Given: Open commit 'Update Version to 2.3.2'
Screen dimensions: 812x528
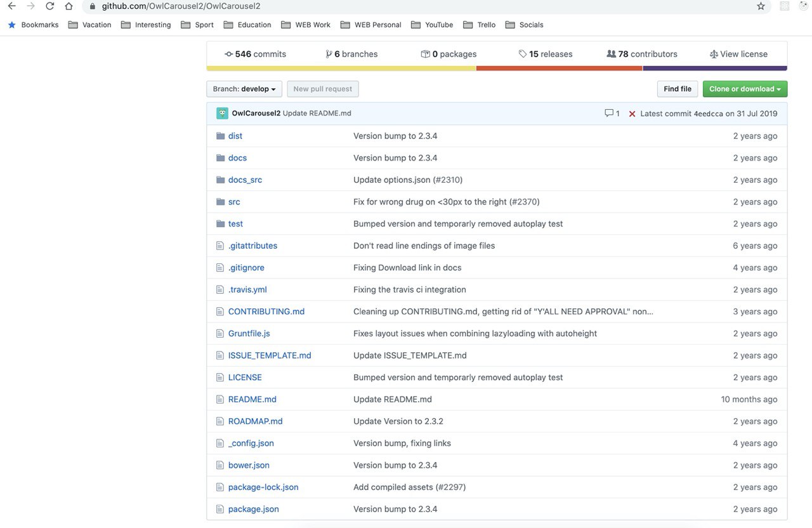Looking at the screenshot, I should coord(398,421).
